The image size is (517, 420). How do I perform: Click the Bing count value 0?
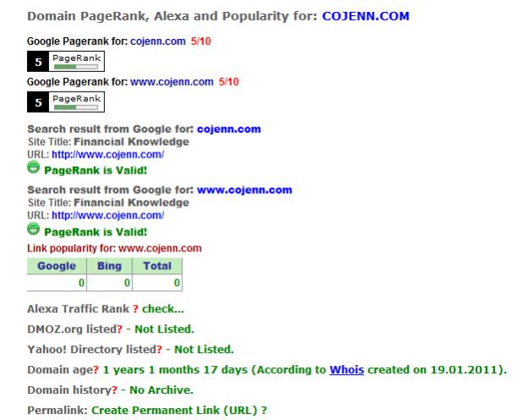(127, 283)
